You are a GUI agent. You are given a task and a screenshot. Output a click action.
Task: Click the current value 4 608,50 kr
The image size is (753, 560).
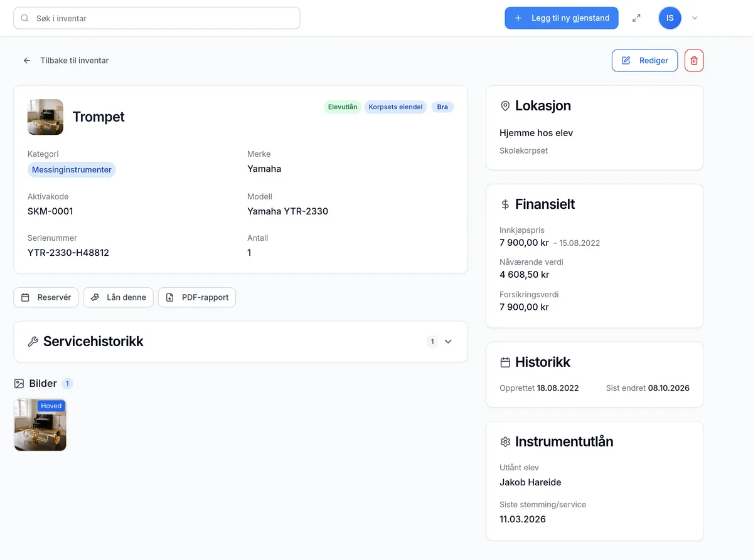click(525, 275)
